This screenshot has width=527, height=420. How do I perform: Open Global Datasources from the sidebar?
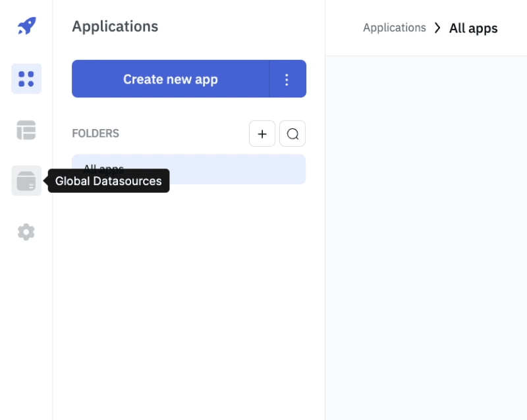coord(26,181)
